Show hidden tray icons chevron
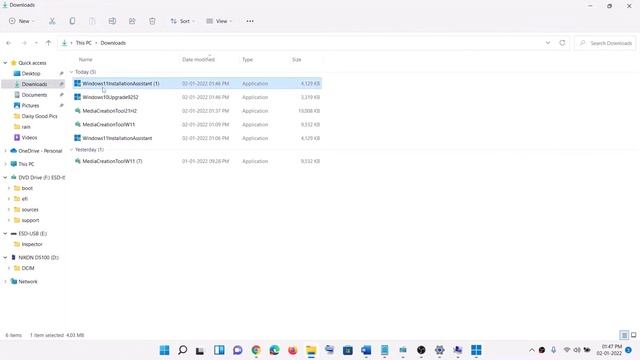The image size is (640, 360). tap(531, 350)
